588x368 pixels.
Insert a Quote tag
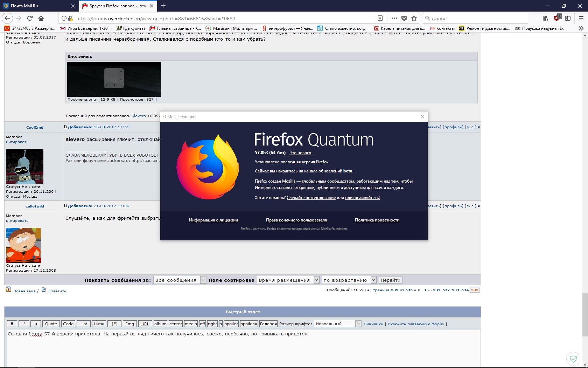pyautogui.click(x=51, y=324)
